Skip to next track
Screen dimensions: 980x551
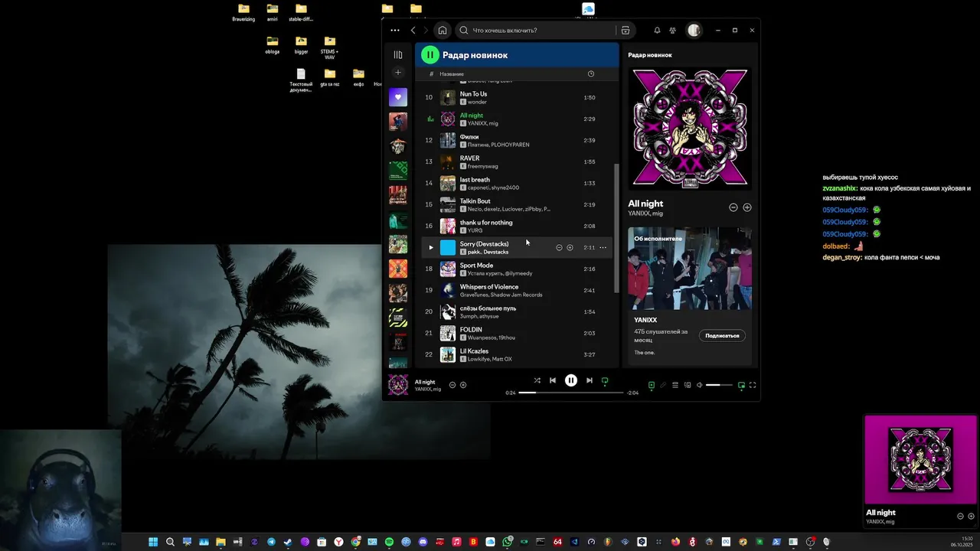click(x=590, y=380)
